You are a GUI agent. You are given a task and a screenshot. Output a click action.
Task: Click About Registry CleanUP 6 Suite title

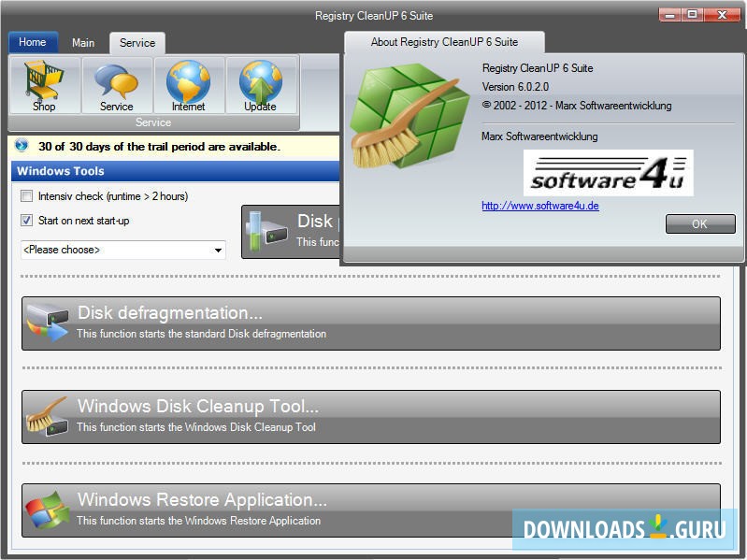[444, 42]
